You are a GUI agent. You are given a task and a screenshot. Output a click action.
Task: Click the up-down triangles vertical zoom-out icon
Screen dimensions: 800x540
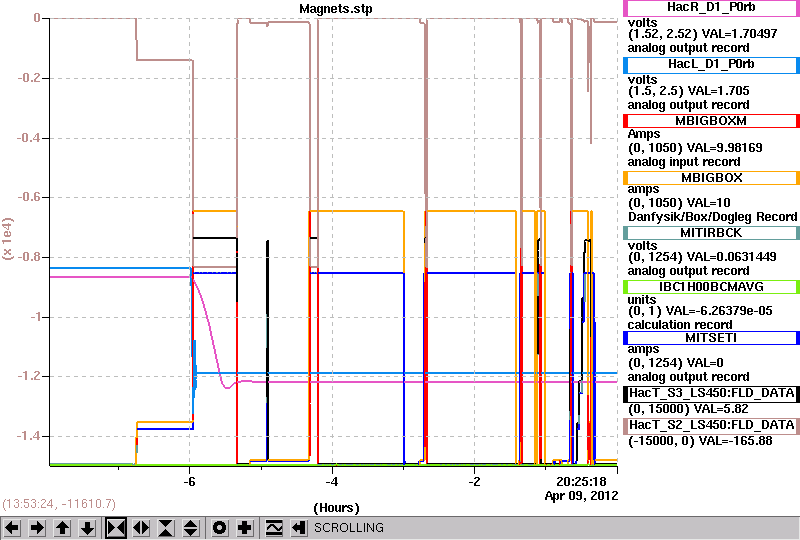[x=191, y=528]
